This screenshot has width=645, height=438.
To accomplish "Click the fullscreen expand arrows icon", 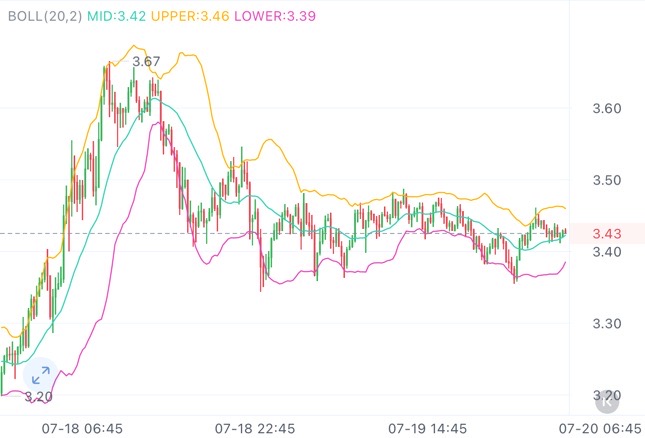I will click(40, 376).
